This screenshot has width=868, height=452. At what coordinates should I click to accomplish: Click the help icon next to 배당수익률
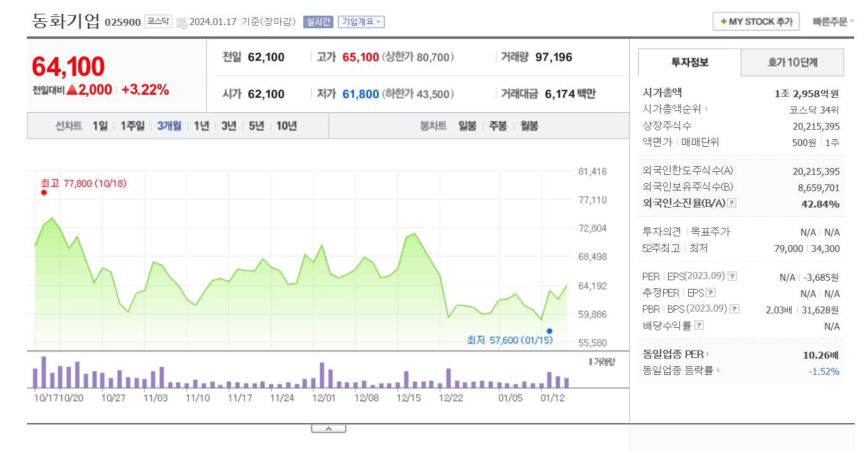click(699, 325)
